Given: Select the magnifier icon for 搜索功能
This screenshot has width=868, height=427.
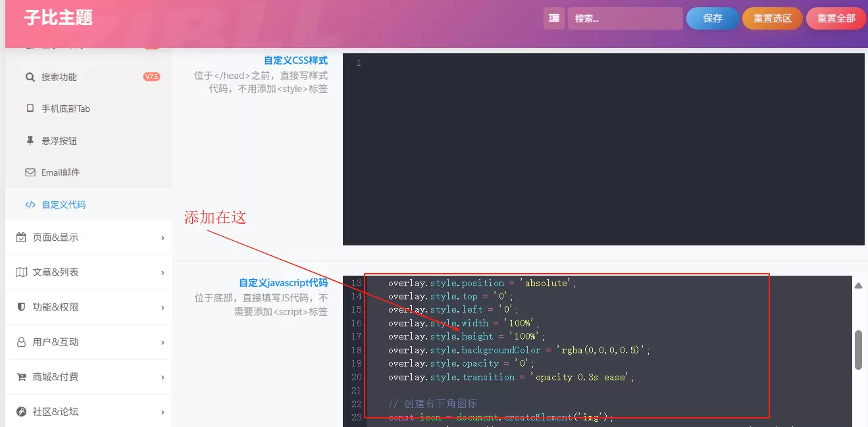Looking at the screenshot, I should (x=30, y=77).
